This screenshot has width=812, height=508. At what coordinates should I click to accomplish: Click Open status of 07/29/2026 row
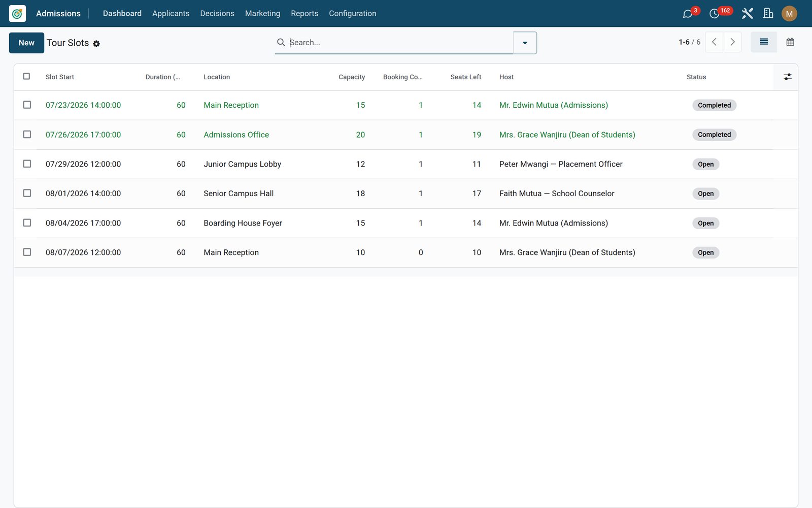tap(705, 164)
